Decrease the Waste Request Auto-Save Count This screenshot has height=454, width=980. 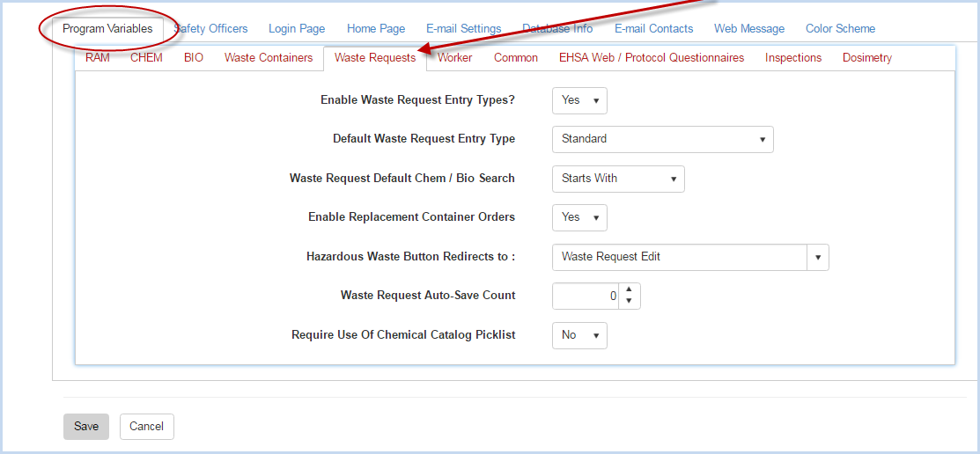(629, 302)
